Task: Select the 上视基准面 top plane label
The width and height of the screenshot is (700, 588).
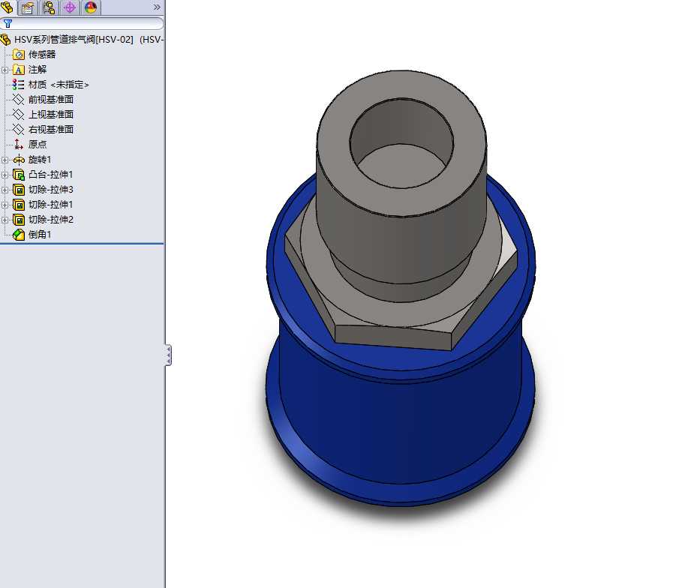Action: (x=51, y=115)
